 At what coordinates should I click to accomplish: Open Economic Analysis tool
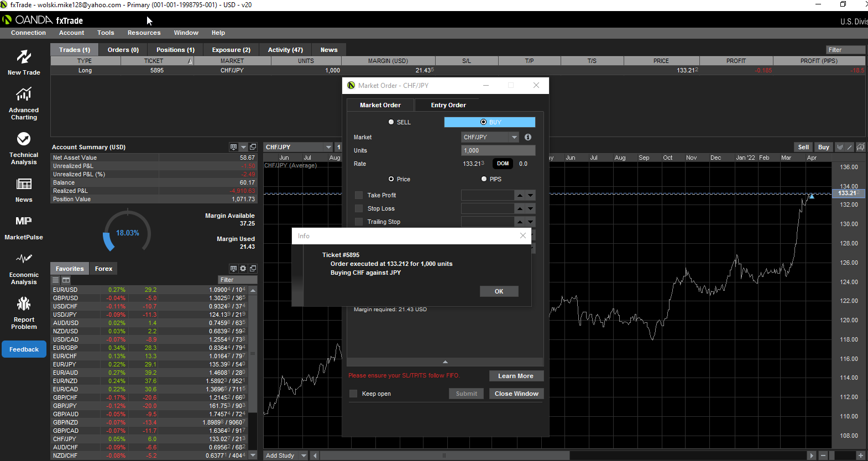coord(24,259)
